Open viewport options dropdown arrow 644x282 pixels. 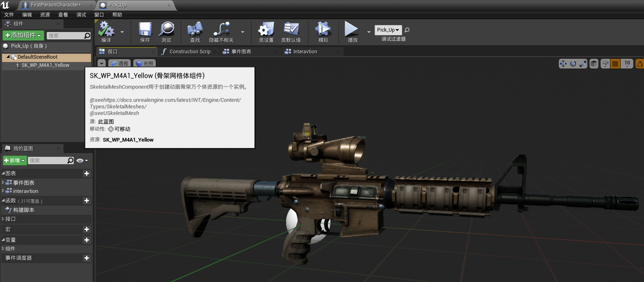coord(102,63)
